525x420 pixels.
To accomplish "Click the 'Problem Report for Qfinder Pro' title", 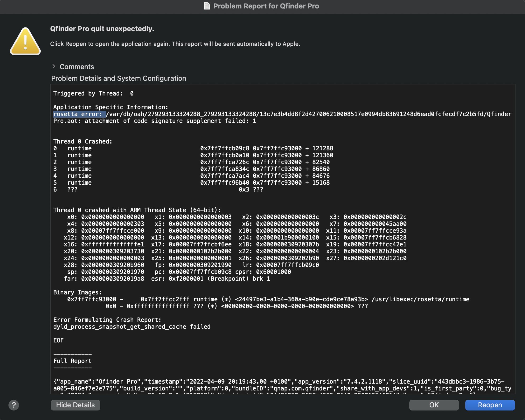I will pos(266,6).
